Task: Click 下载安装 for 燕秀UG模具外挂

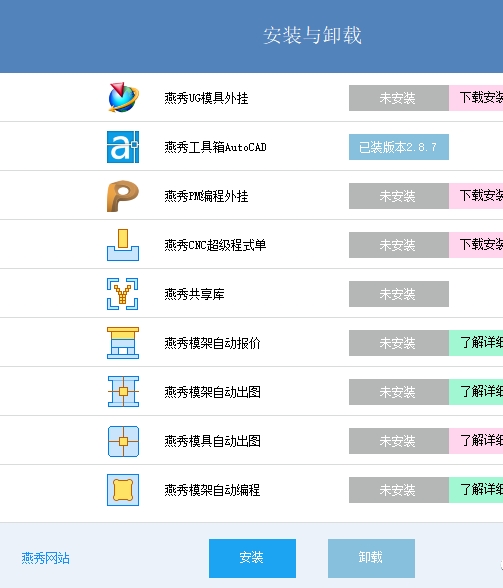Action: [x=476, y=98]
